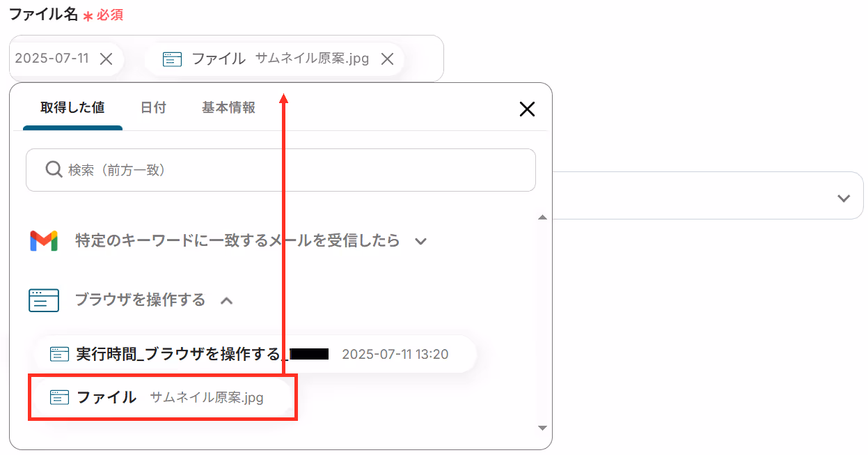The image size is (868, 455).
Task: Select 実行時間_ブラウザを操作する value
Action: click(255, 354)
